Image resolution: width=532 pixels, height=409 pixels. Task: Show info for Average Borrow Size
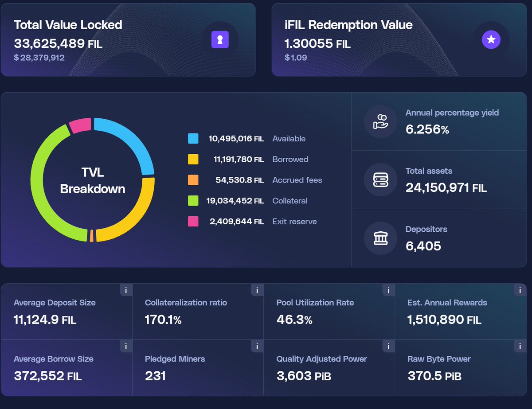coord(126,347)
